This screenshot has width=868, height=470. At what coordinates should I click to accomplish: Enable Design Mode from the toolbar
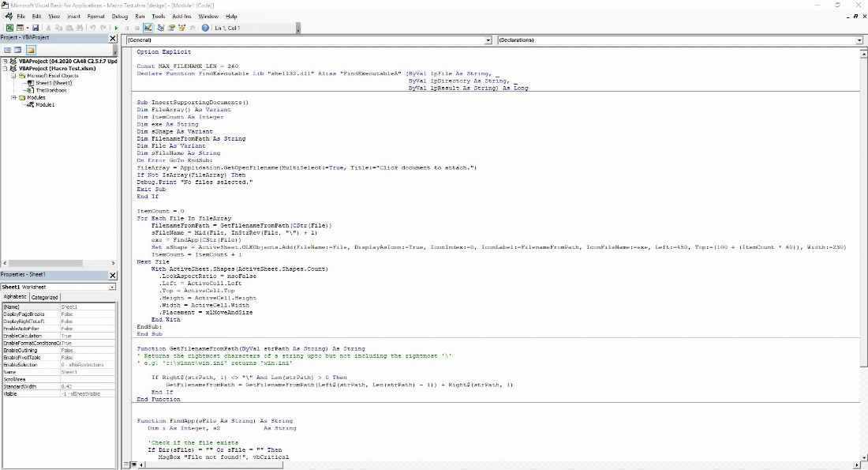click(148, 27)
